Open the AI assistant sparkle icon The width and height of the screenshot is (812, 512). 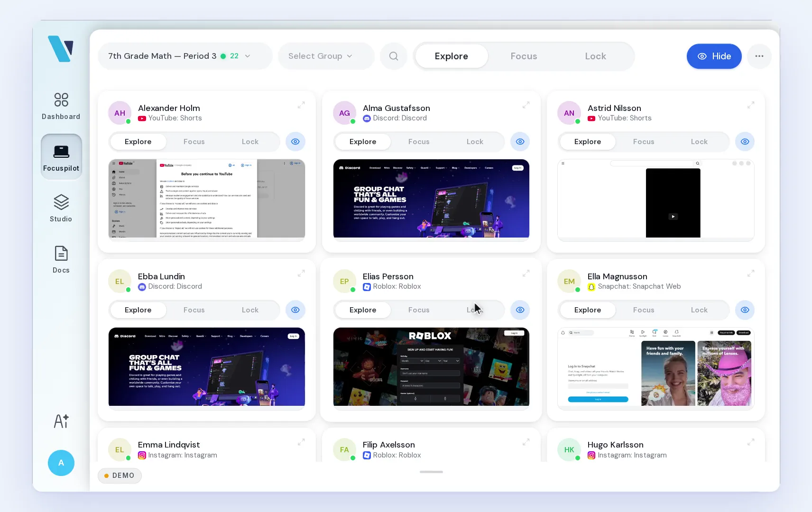coord(61,421)
